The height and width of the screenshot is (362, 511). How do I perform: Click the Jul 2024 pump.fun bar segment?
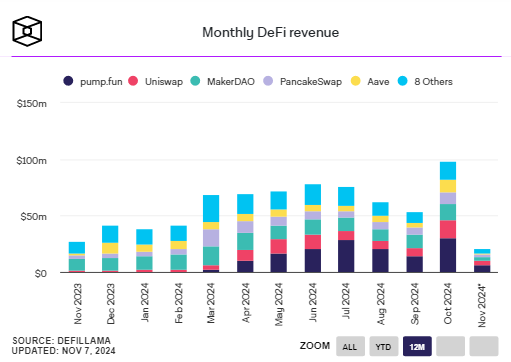coord(346,256)
